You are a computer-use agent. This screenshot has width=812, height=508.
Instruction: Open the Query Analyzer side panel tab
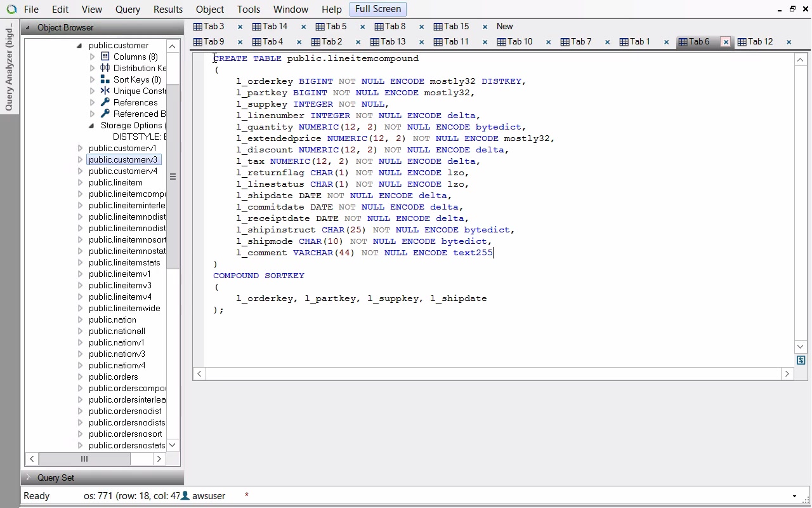pos(9,67)
